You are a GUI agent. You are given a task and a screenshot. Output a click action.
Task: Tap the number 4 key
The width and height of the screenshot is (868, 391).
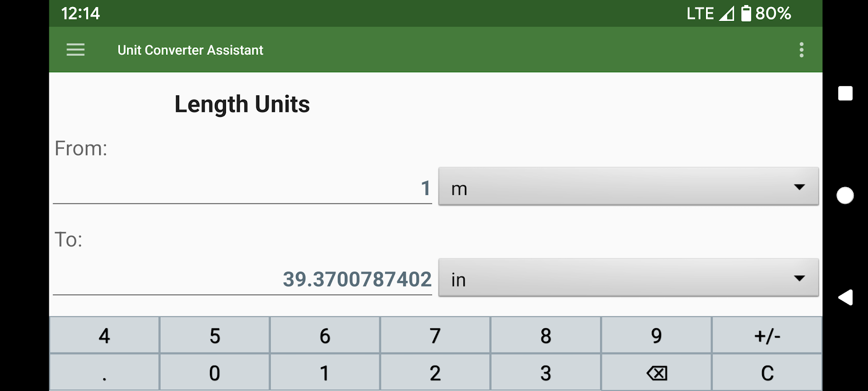click(x=104, y=335)
